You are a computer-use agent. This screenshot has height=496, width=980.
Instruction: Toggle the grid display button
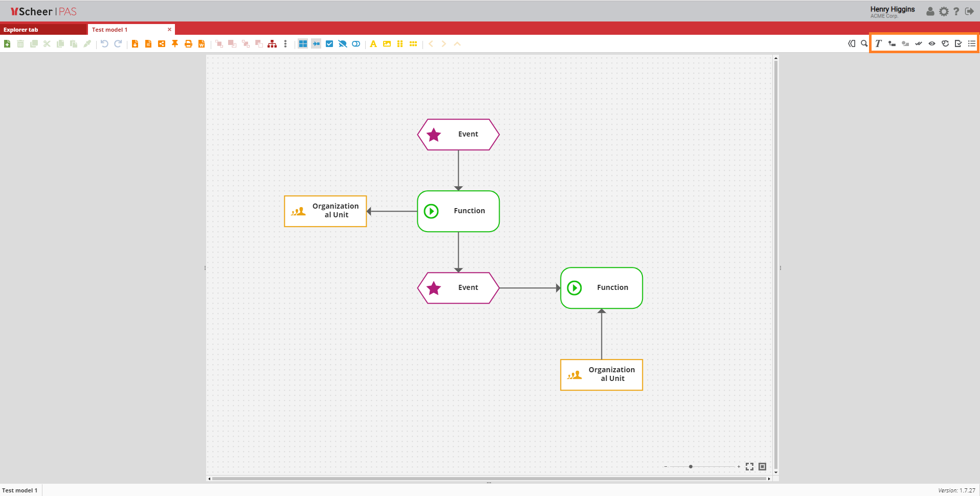tap(303, 44)
